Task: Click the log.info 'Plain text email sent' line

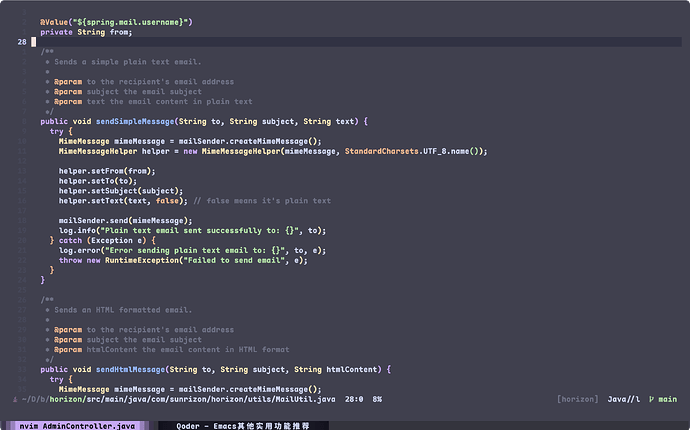Action: tap(192, 231)
